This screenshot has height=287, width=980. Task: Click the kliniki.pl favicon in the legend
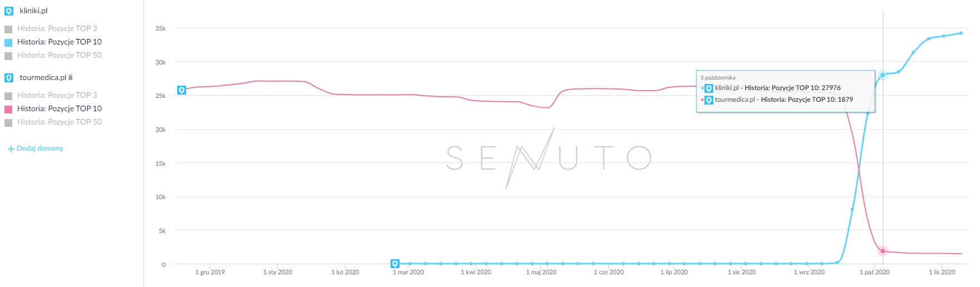[9, 11]
